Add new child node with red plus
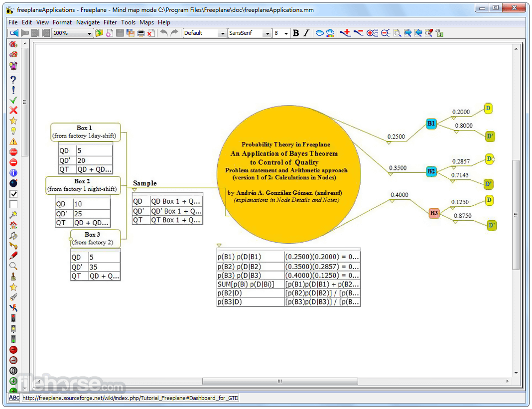The width and height of the screenshot is (532, 409). point(345,33)
